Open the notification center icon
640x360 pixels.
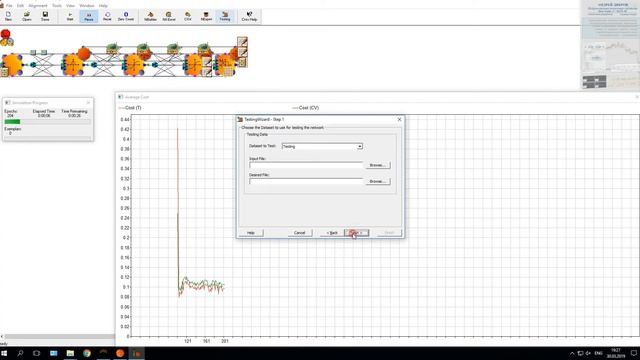(x=633, y=353)
